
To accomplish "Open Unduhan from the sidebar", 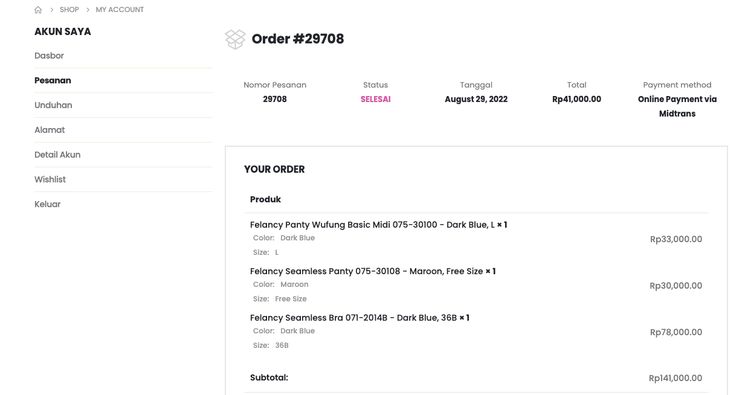I will 53,105.
